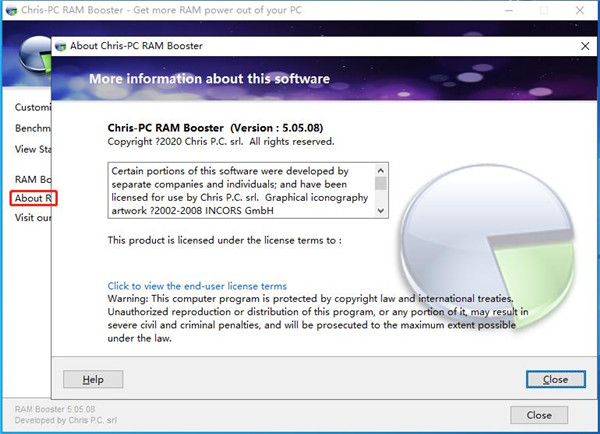Click the 'Certain portions of this software' credits text
The image size is (600, 434).
point(240,191)
